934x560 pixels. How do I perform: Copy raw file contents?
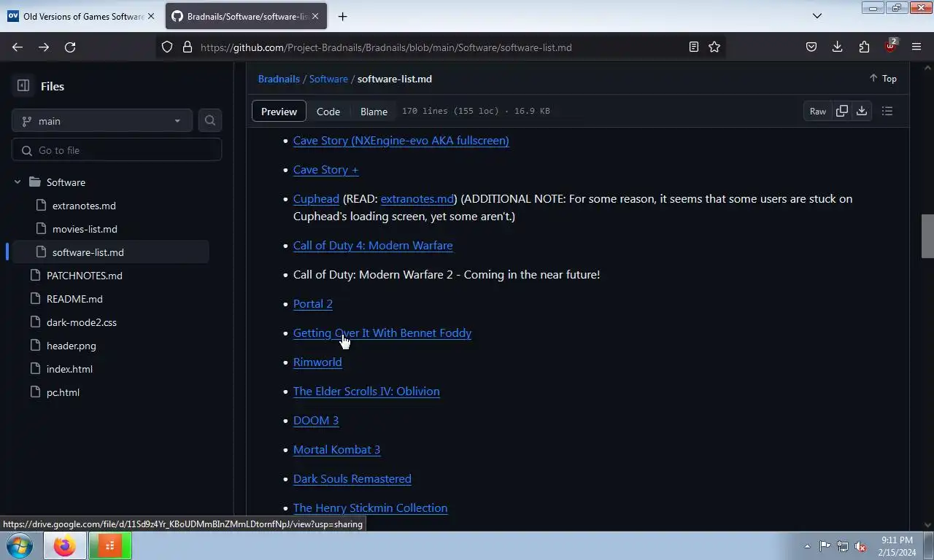tap(841, 111)
